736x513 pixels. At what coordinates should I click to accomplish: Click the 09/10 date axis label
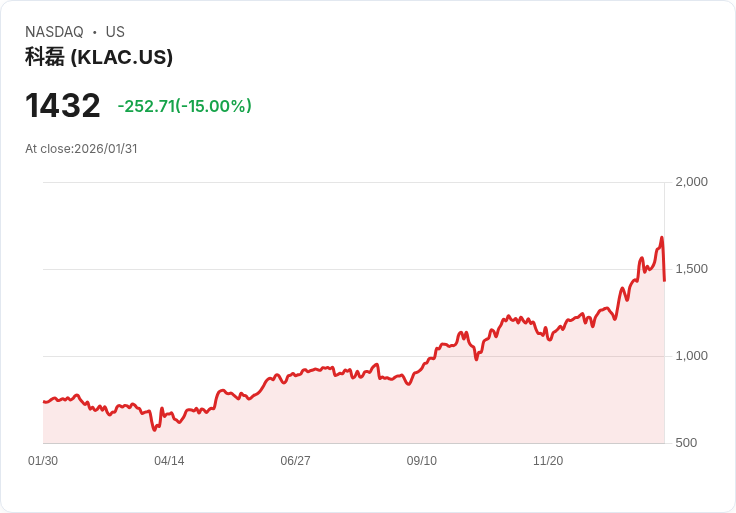(421, 461)
